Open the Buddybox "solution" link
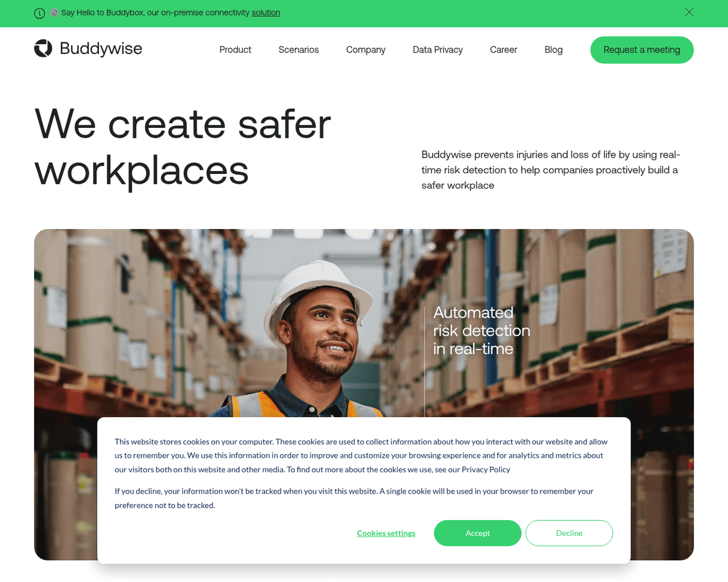 [266, 13]
